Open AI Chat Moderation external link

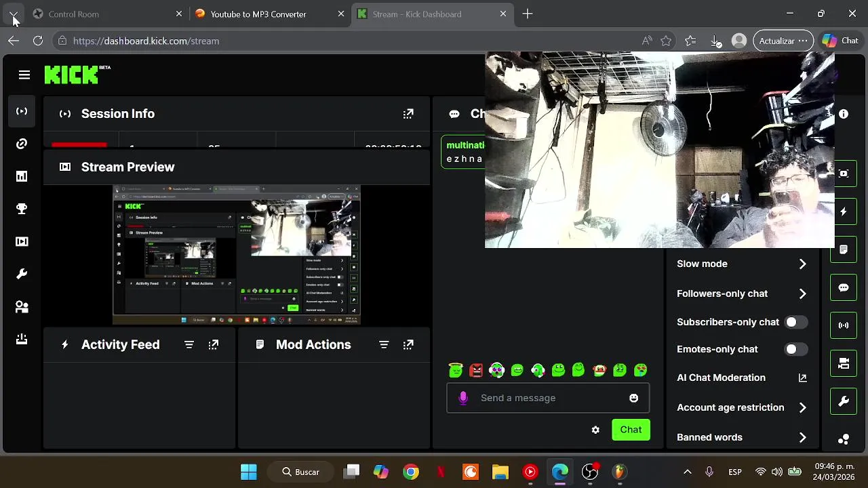803,378
